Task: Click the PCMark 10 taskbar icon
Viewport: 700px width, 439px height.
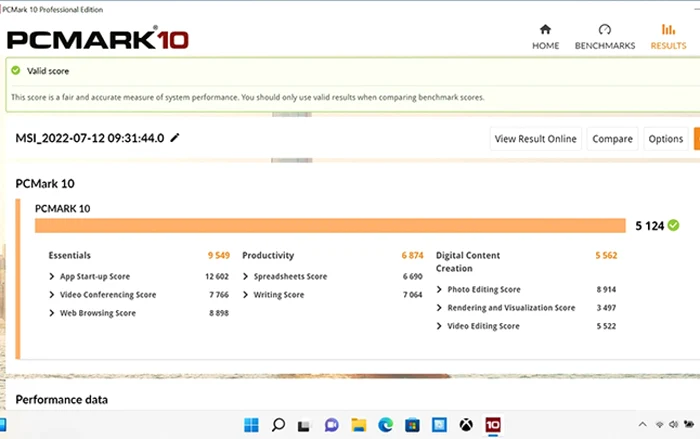Action: (493, 425)
